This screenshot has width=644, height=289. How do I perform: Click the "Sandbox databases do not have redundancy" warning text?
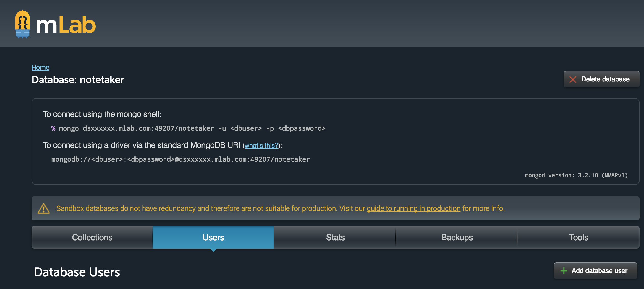281,208
